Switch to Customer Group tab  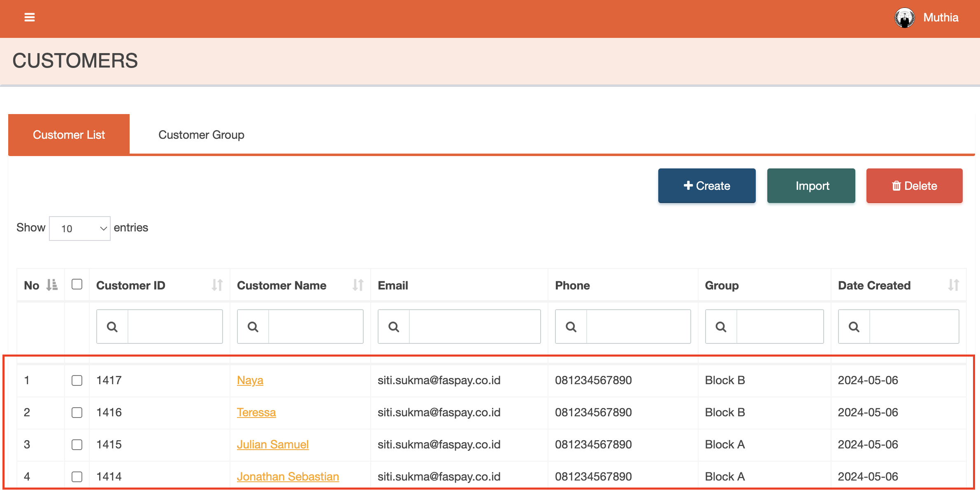(x=201, y=135)
